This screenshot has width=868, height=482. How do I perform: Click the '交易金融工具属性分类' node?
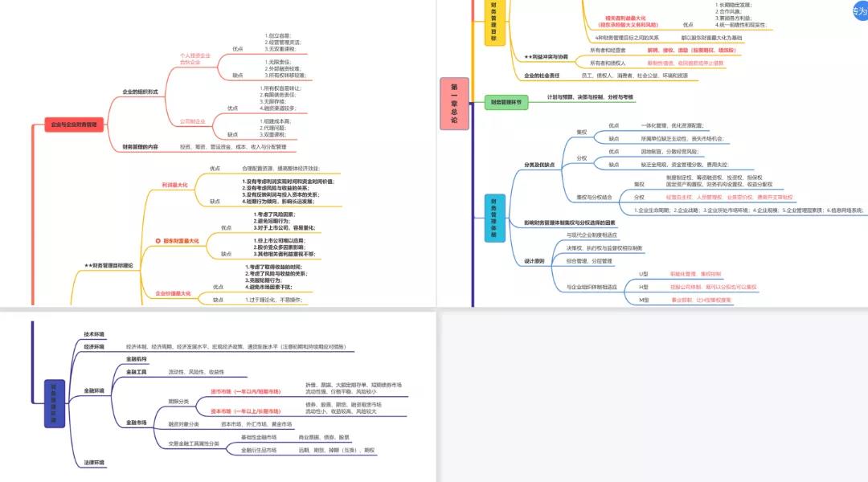[194, 443]
